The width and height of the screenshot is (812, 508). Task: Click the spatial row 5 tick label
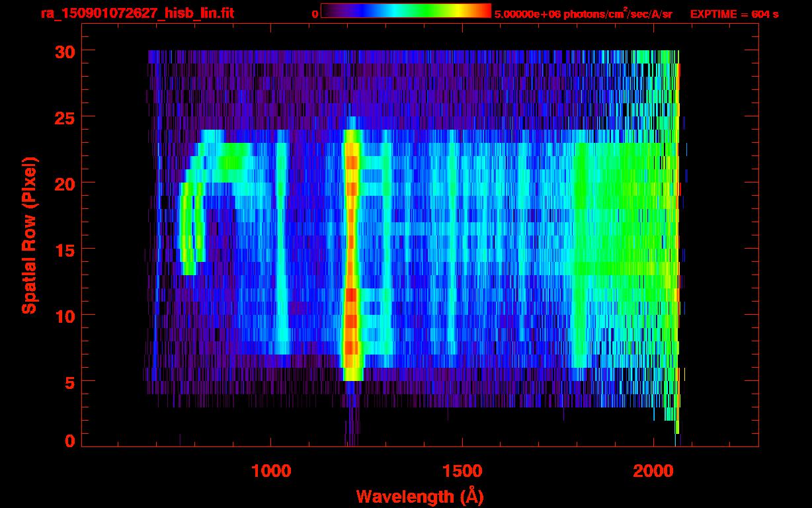click(69, 381)
